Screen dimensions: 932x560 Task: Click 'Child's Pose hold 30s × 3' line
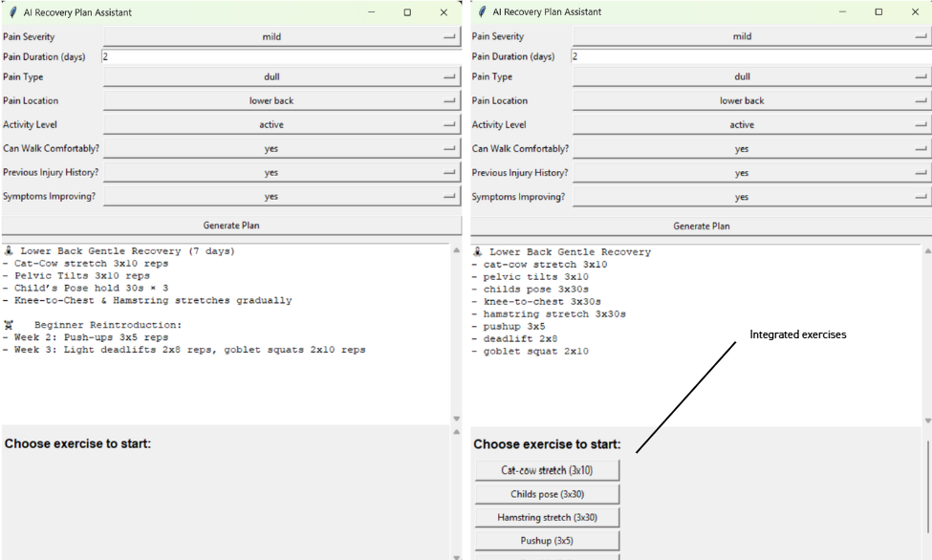(x=86, y=288)
